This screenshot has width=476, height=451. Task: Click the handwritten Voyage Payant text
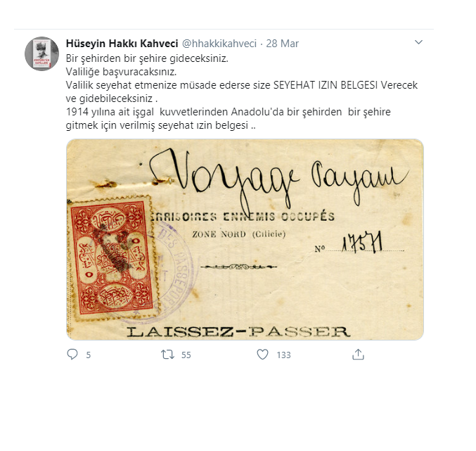pos(279,179)
